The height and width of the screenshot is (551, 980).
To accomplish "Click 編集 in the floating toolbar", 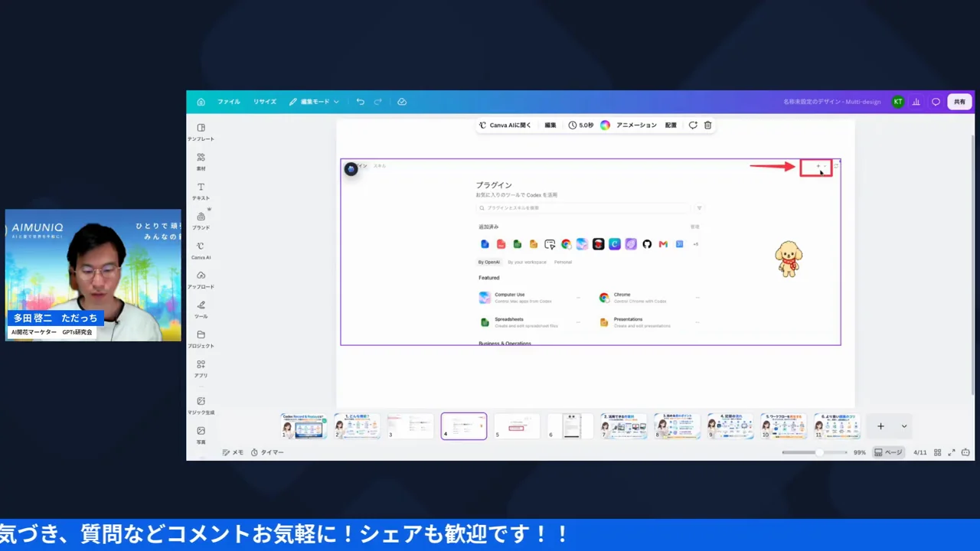I will (550, 125).
